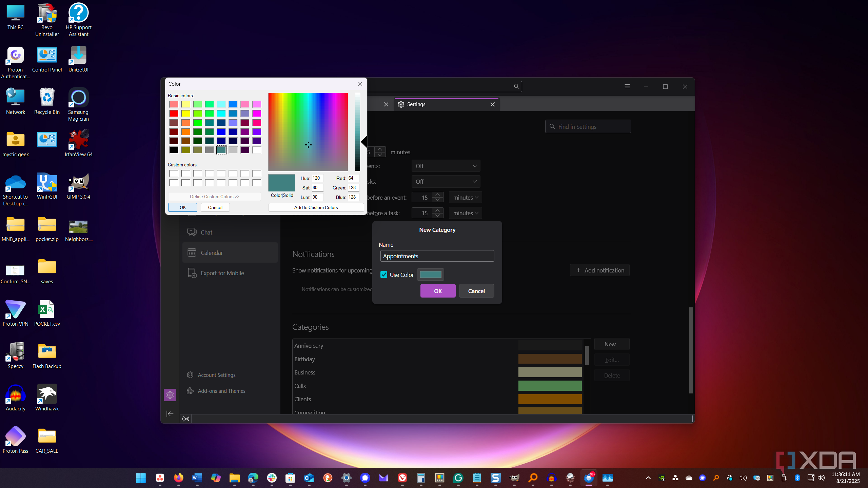Open the Use Color teal swatch button
This screenshot has width=868, height=488.
(x=430, y=274)
